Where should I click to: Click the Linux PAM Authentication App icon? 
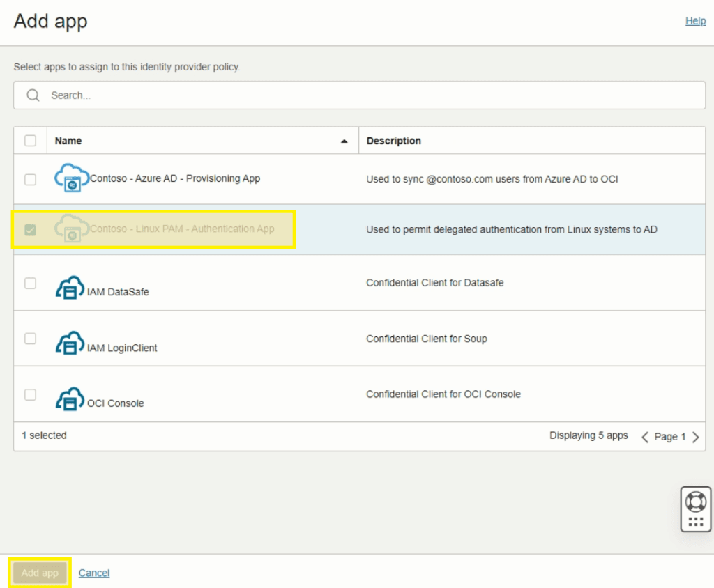71,229
